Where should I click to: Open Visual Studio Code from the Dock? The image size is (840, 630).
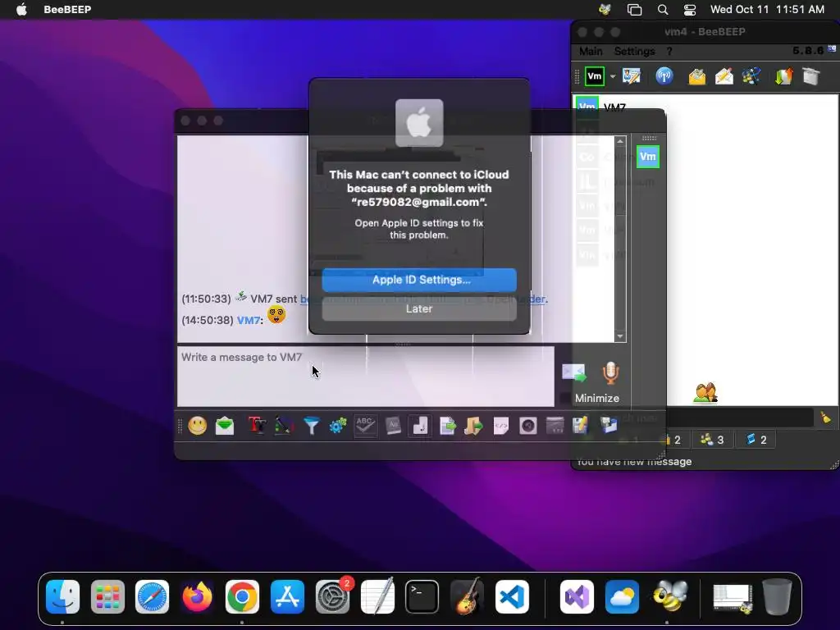click(x=512, y=596)
